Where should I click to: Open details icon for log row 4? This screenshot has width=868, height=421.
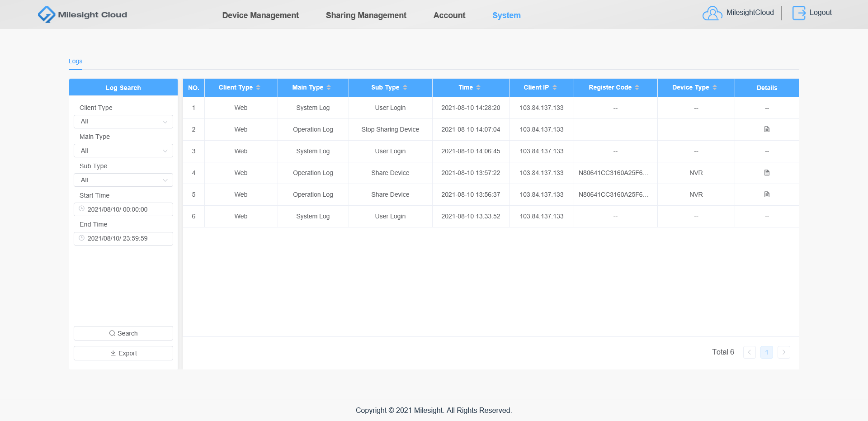click(767, 173)
